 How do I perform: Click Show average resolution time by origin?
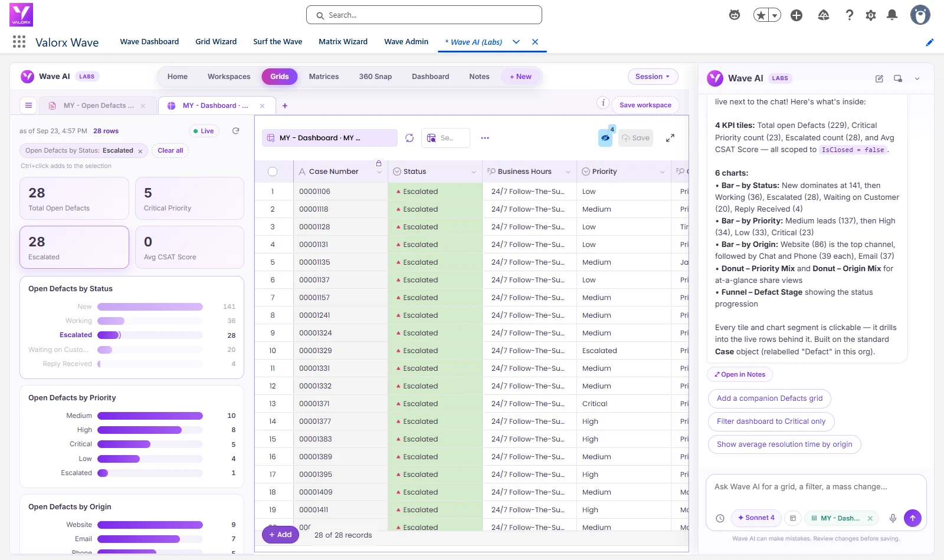784,444
